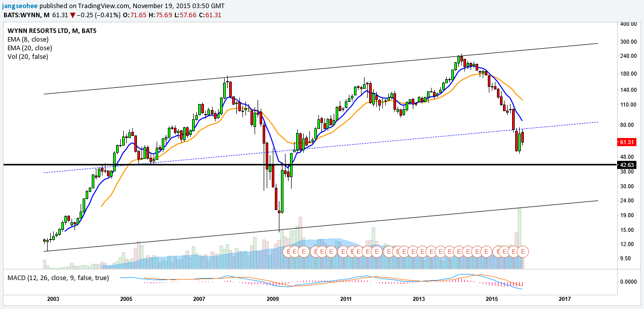
Task: Click the 0.0000 MACD axis label
Action: point(628,282)
